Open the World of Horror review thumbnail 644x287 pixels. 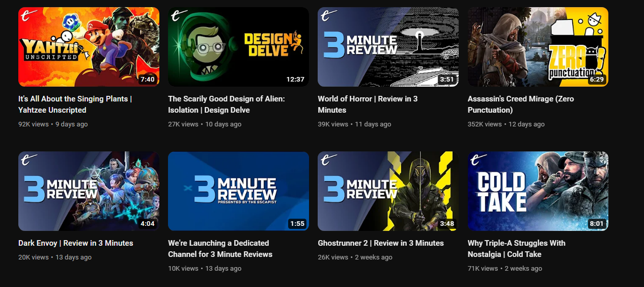tap(388, 47)
